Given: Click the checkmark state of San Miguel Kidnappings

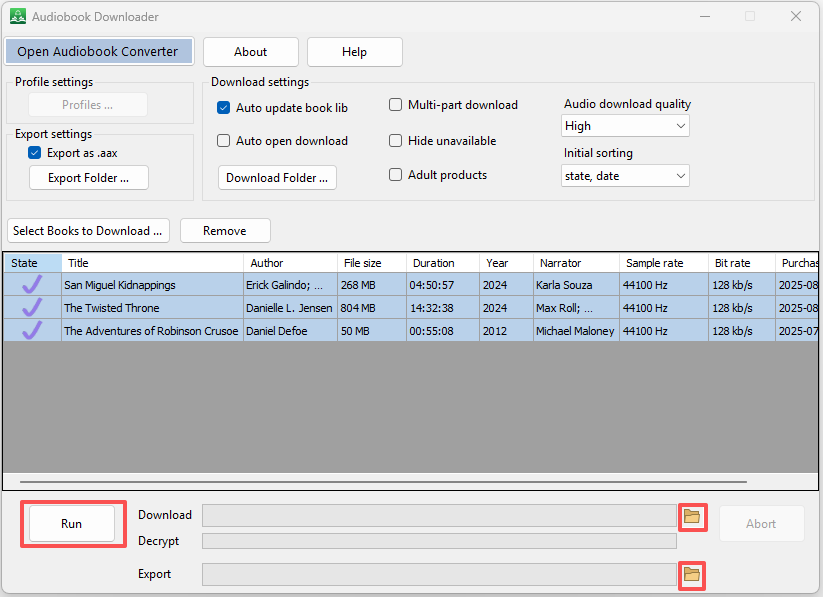Looking at the screenshot, I should tap(32, 285).
